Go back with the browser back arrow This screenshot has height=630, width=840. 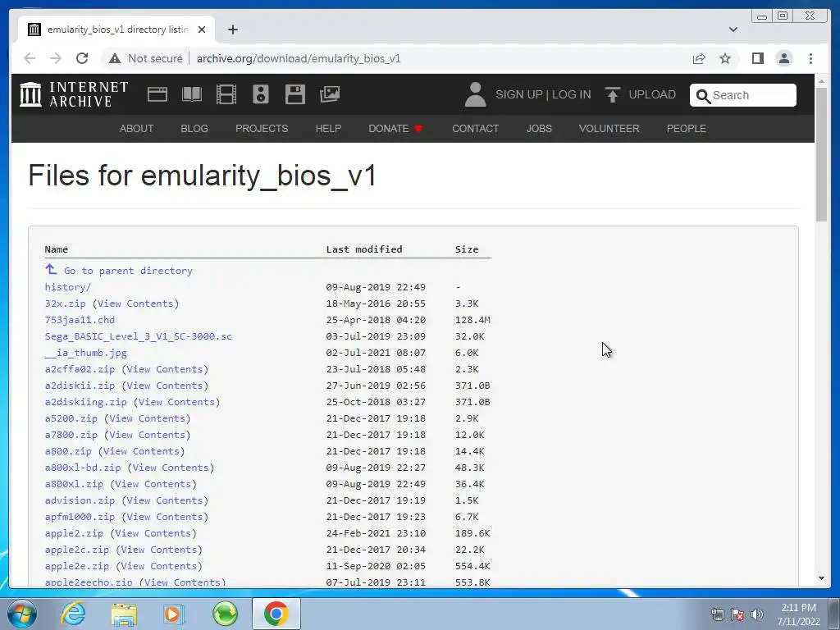pyautogui.click(x=30, y=58)
